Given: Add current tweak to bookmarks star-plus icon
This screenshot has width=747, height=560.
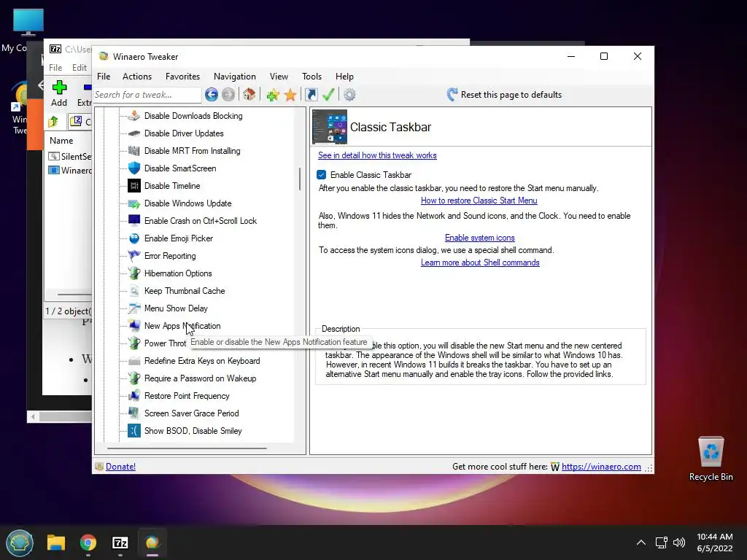Looking at the screenshot, I should (273, 95).
